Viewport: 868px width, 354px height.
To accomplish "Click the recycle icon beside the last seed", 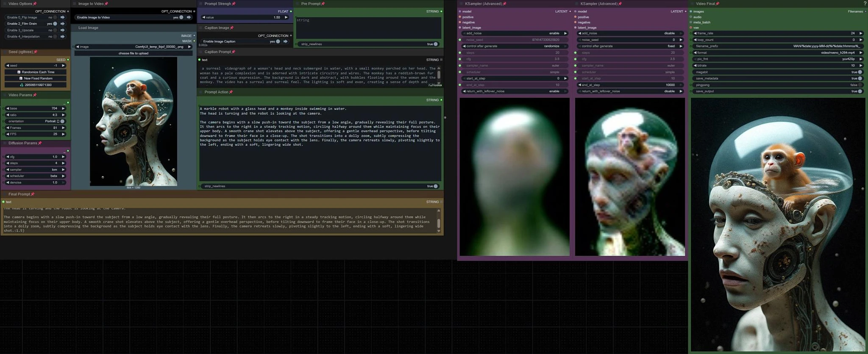I will coord(22,85).
